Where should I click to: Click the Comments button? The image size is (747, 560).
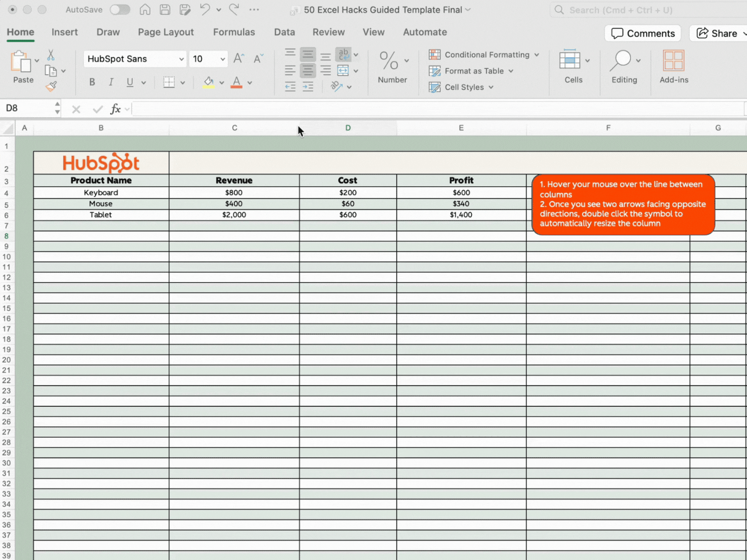click(x=642, y=33)
